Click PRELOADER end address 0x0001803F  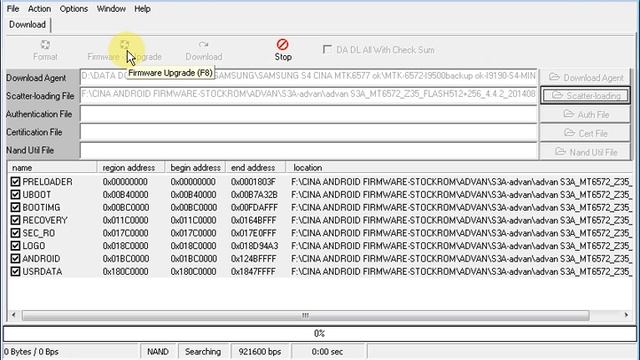coord(253,182)
